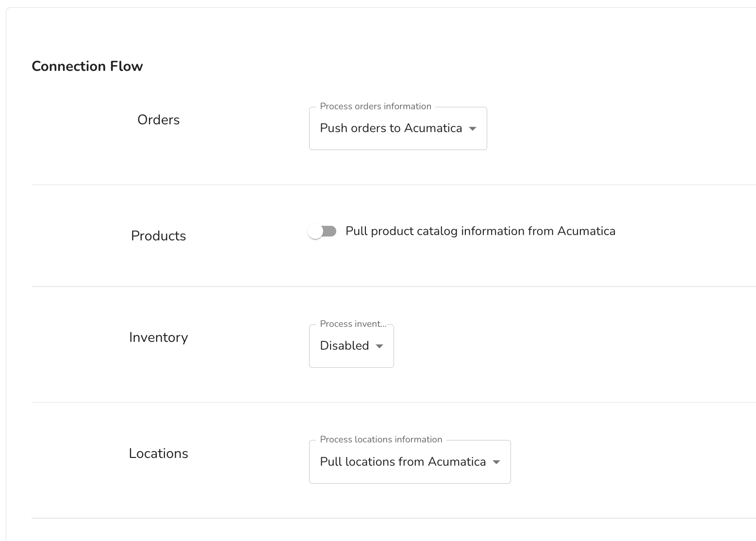756x541 pixels.
Task: Click the grey track of the Products switch
Action: coord(329,231)
